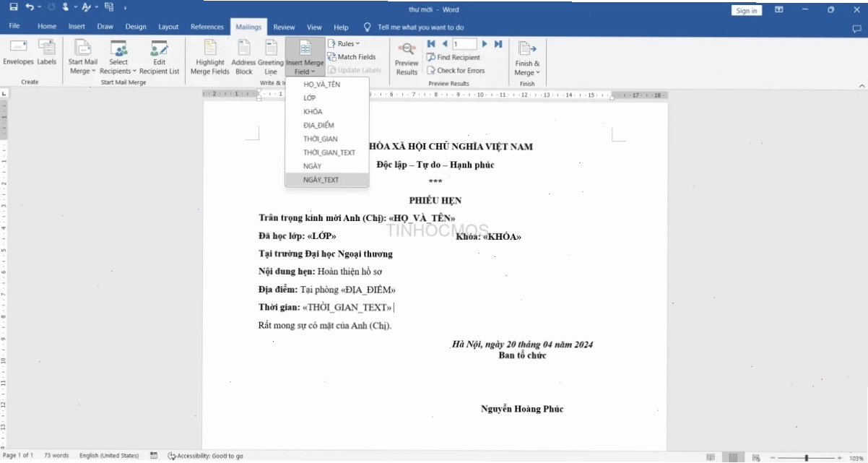Viewport: 868px width, 463px height.
Task: Collapse the Insert Merge Field dropdown
Action: click(x=305, y=58)
